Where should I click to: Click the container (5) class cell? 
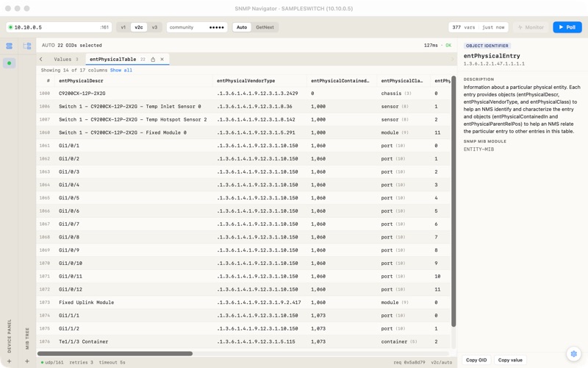coord(399,342)
